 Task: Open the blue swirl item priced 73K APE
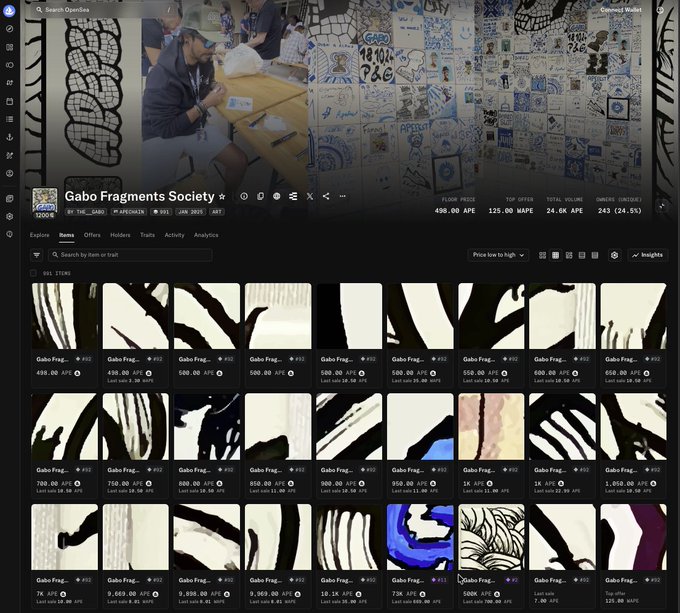pyautogui.click(x=420, y=555)
